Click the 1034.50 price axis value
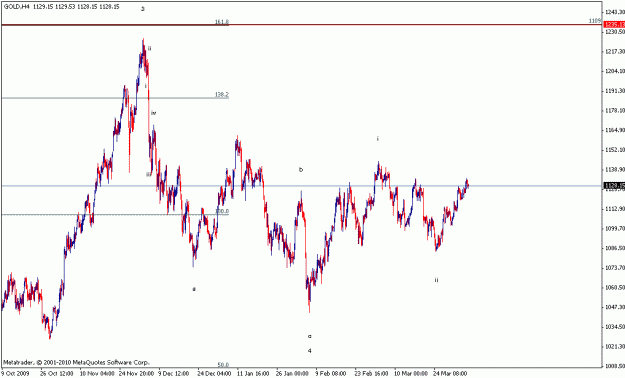The width and height of the screenshot is (625, 378). 615,327
